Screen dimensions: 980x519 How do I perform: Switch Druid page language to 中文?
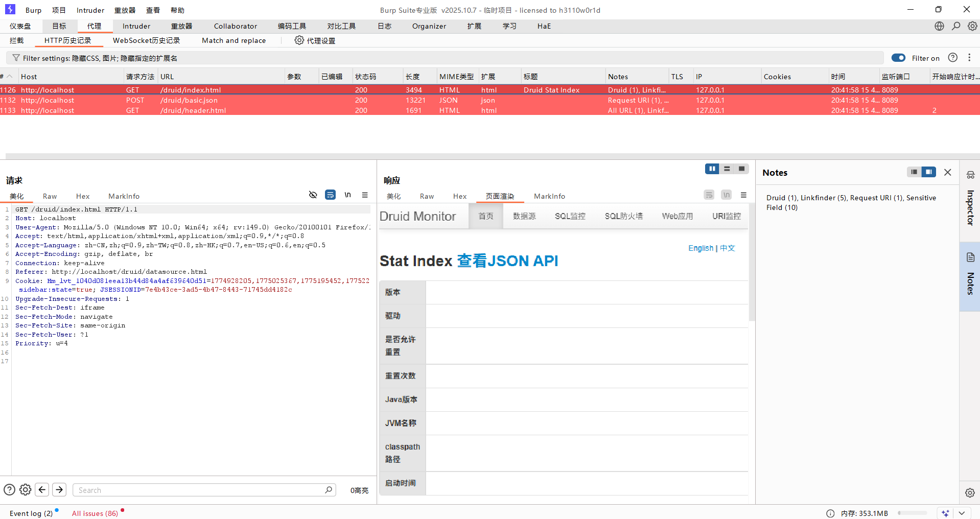tap(728, 248)
